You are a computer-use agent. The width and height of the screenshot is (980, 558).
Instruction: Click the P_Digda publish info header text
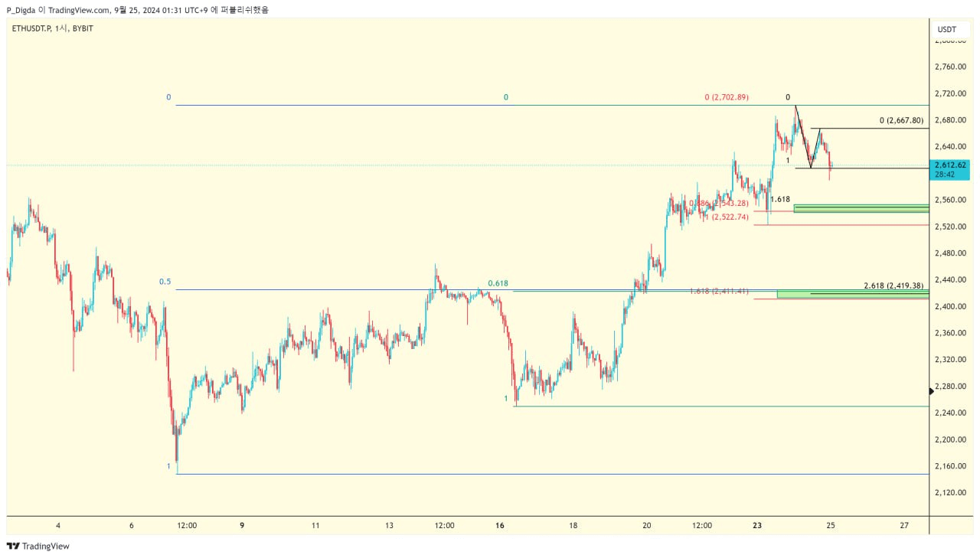(x=138, y=10)
